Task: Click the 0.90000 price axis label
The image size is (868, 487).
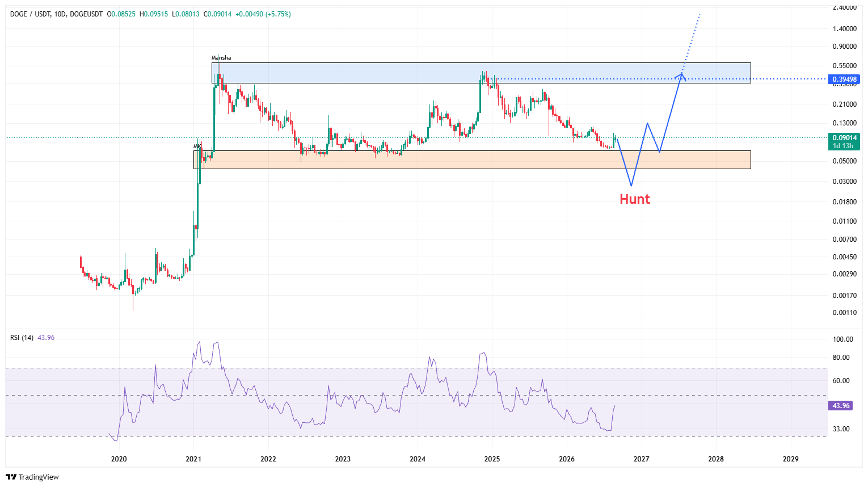Action: (845, 47)
